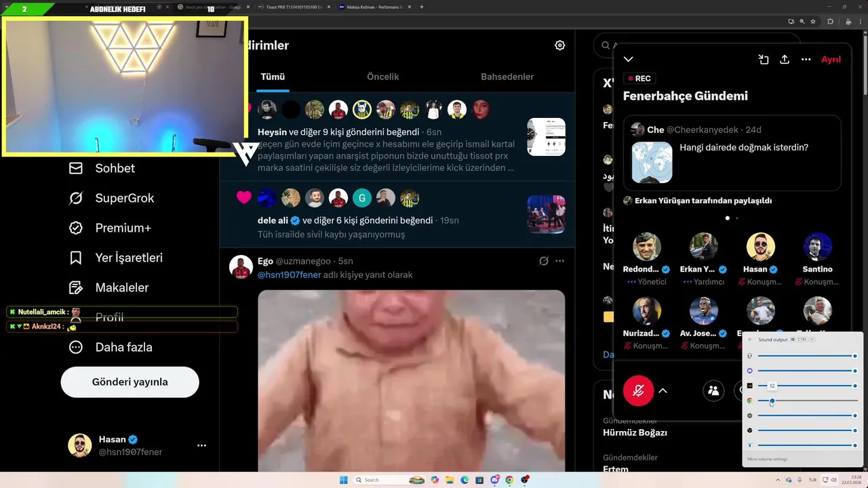Collapse the Space panel with chevron

pos(629,60)
